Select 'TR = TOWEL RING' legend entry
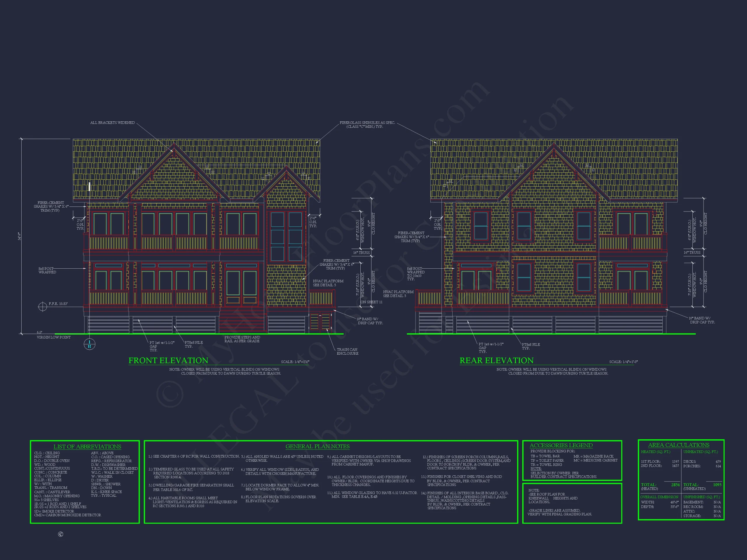Viewport: 747px width, 560px height. [x=547, y=464]
